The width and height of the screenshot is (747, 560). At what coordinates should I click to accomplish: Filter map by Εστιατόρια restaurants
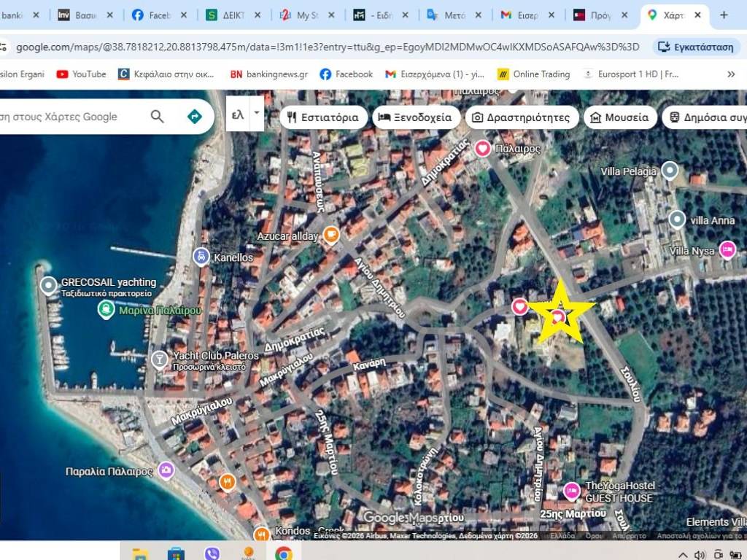coord(323,117)
